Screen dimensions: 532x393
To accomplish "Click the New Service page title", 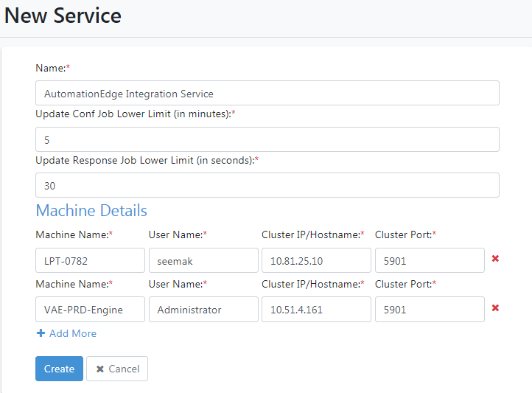I will tap(63, 15).
